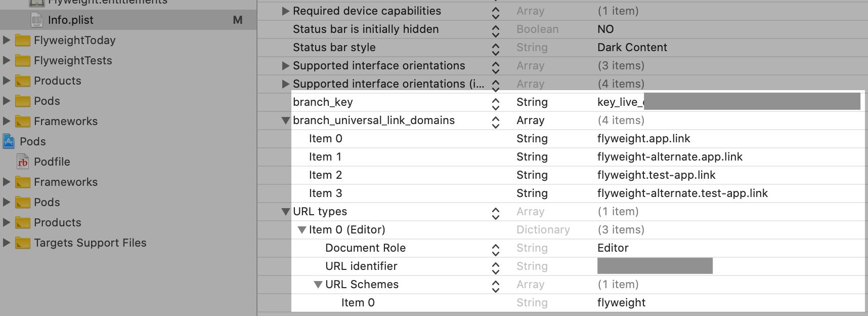Edit the flyweight.app.link value field
The height and width of the screenshot is (316, 868).
pos(643,139)
